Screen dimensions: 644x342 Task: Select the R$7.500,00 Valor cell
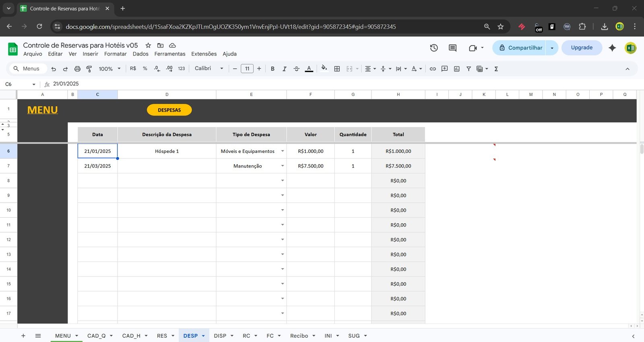pos(310,166)
